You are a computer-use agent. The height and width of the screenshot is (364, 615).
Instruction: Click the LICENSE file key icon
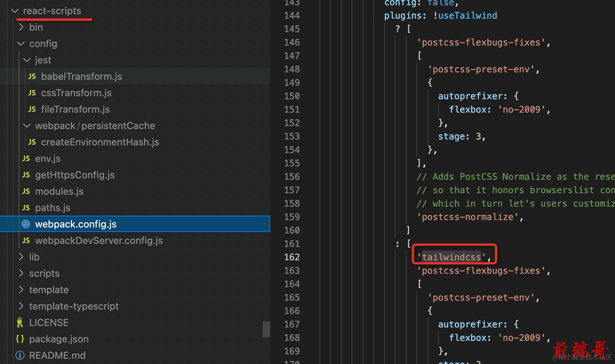point(20,323)
